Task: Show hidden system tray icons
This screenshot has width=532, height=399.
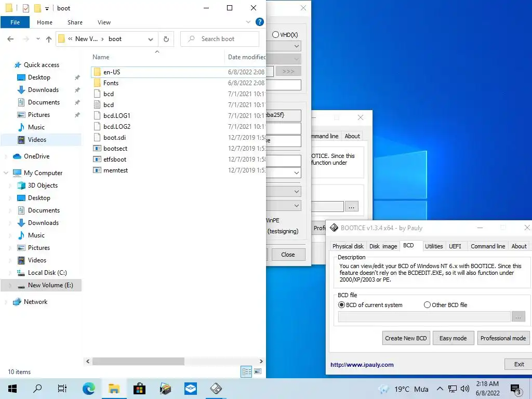Action: coord(440,389)
